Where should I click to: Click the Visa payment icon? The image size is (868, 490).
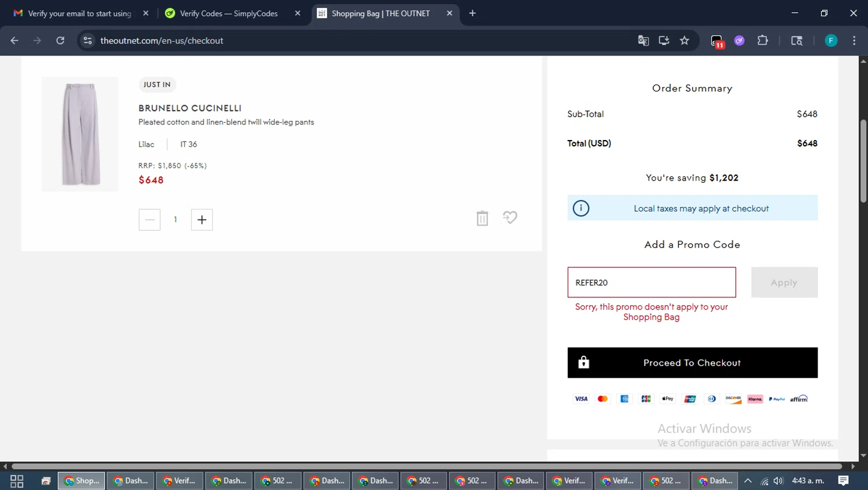[x=581, y=399]
